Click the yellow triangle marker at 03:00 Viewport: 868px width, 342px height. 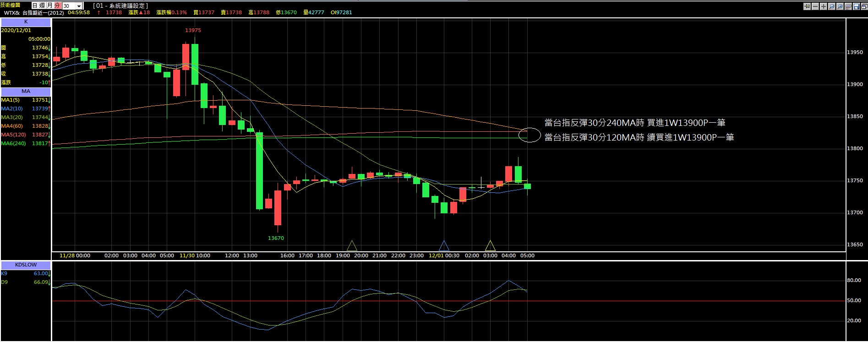pos(490,246)
